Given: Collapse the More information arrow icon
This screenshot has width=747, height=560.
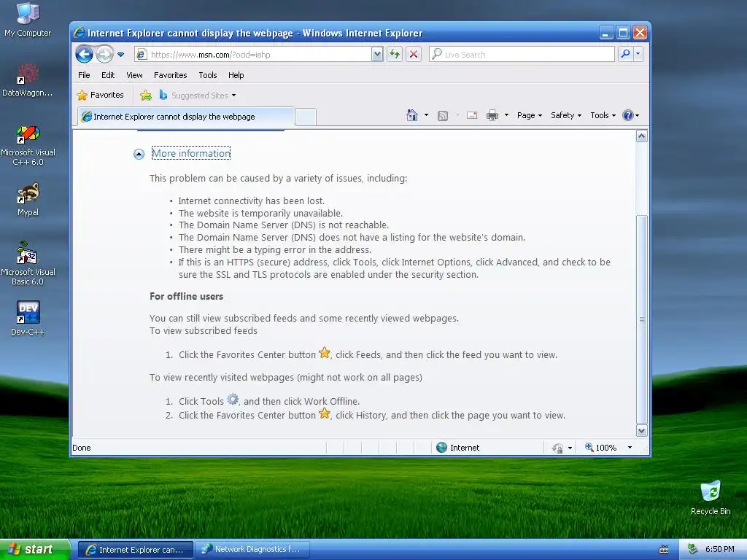Looking at the screenshot, I should (x=139, y=155).
